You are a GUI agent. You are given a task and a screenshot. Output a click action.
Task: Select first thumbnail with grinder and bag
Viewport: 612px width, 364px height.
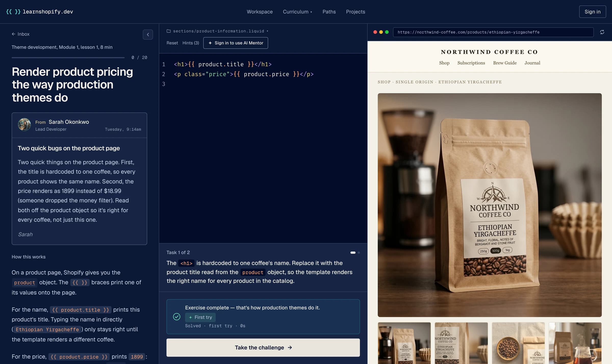pyautogui.click(x=404, y=343)
